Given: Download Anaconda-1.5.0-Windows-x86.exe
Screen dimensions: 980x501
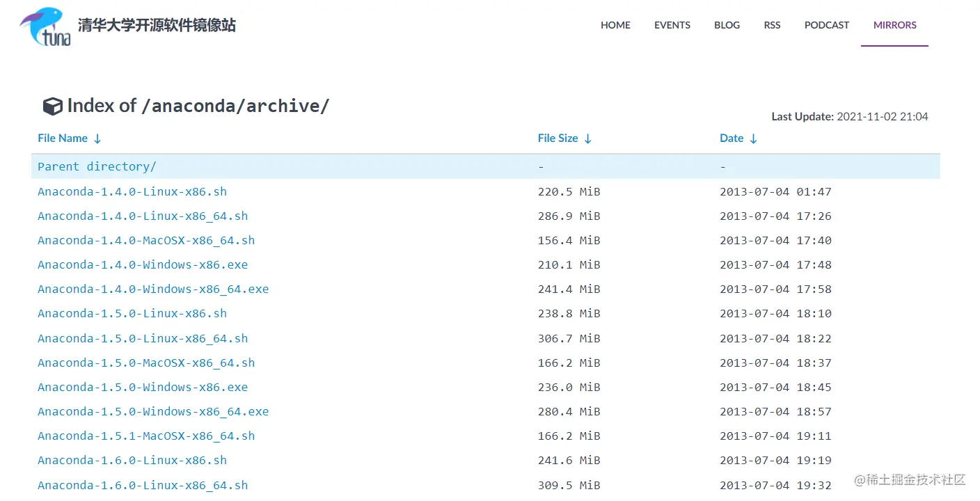Looking at the screenshot, I should (143, 387).
